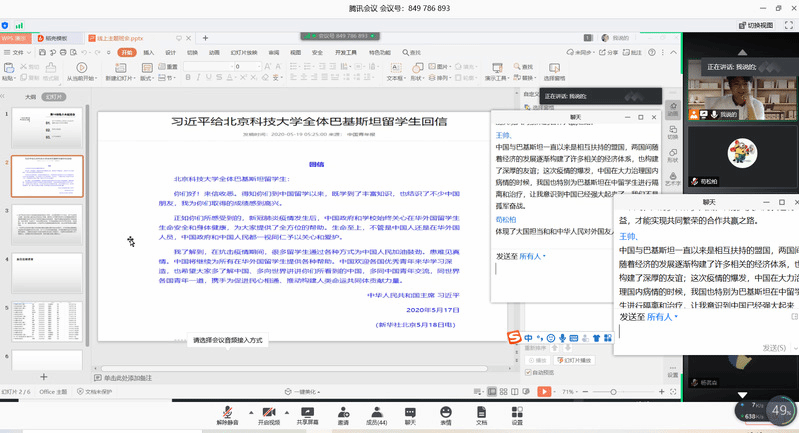Viewport: 799px width, 433px height.
Task: Click Sogou input microphone icon
Action: [x=563, y=338]
